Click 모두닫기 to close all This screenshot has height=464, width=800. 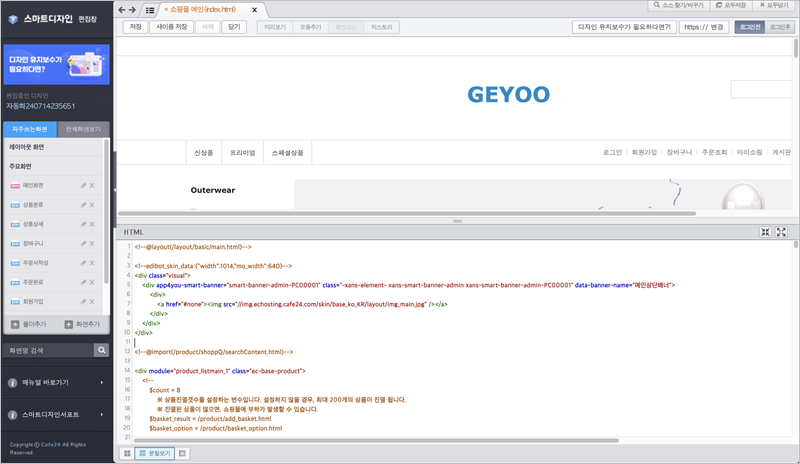[x=774, y=5]
